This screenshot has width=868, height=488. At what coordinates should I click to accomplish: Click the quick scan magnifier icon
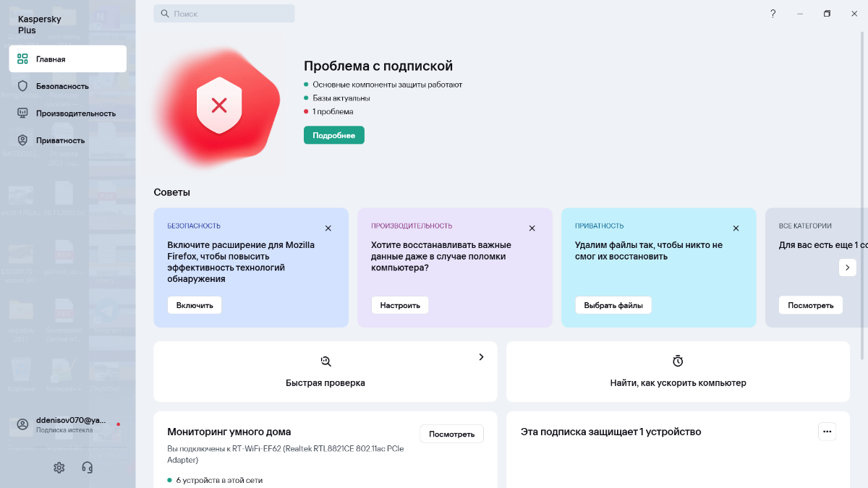click(325, 361)
